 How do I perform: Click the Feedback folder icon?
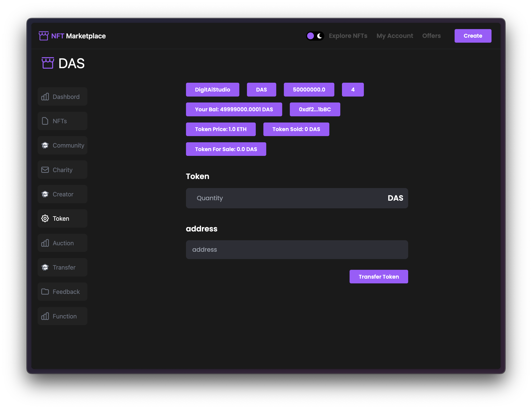tap(45, 291)
